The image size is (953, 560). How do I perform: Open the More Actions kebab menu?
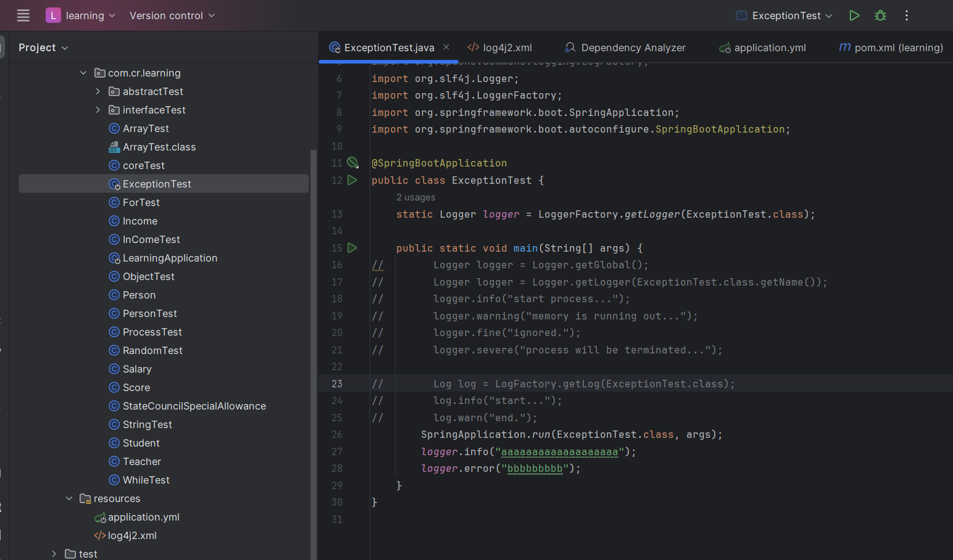906,15
